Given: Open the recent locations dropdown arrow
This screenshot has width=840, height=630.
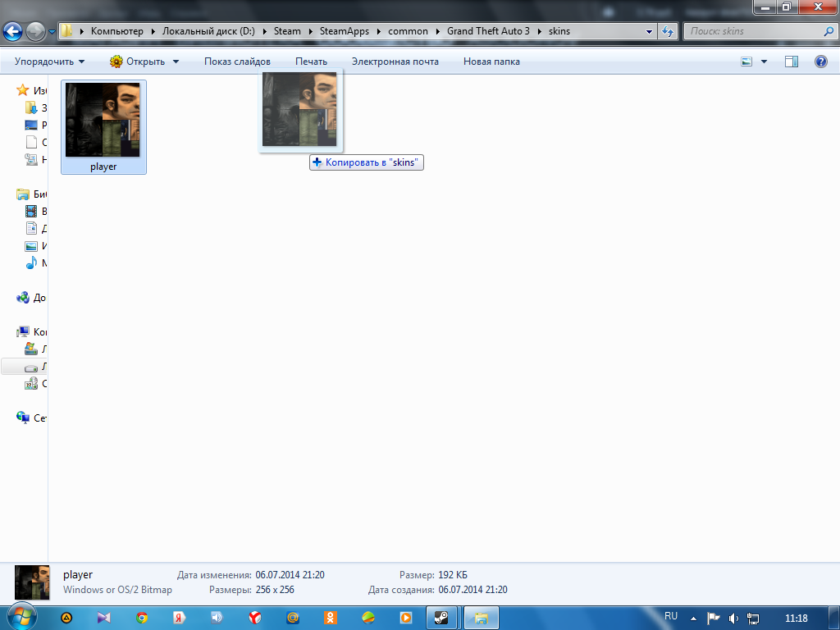Looking at the screenshot, I should point(52,32).
